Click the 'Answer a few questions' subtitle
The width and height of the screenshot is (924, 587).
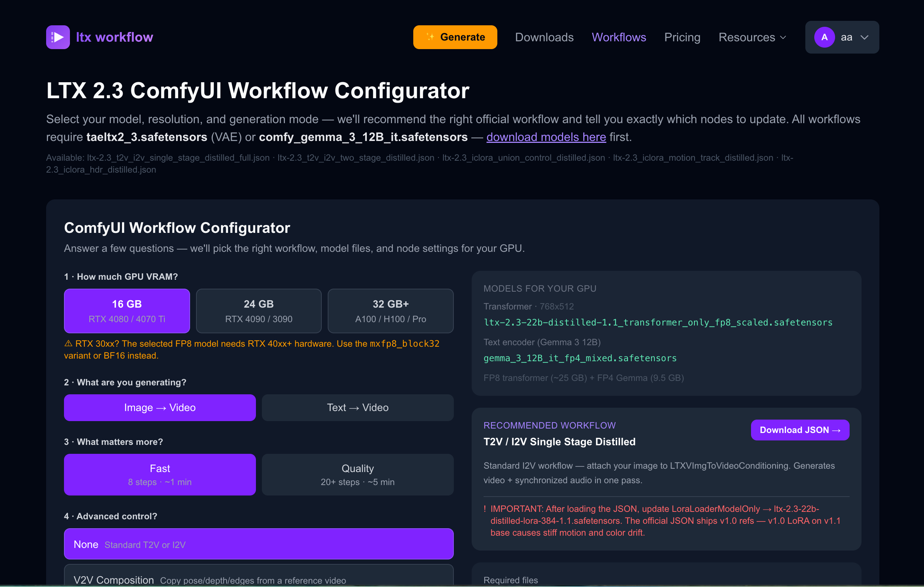point(294,248)
